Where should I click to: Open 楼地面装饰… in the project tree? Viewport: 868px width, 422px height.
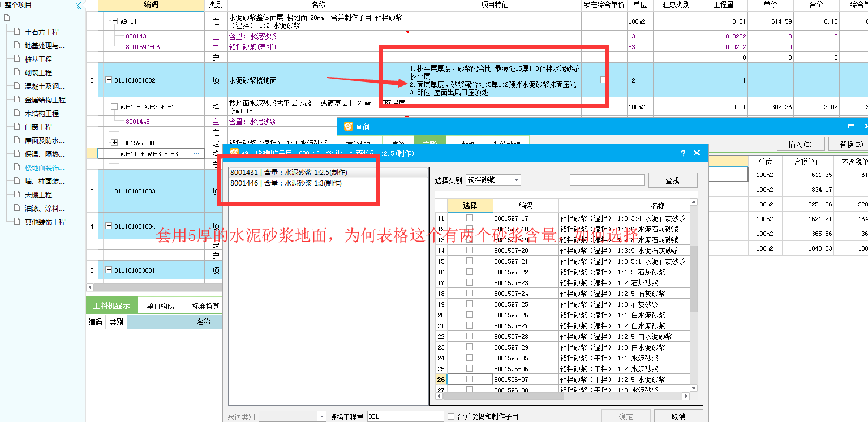45,167
